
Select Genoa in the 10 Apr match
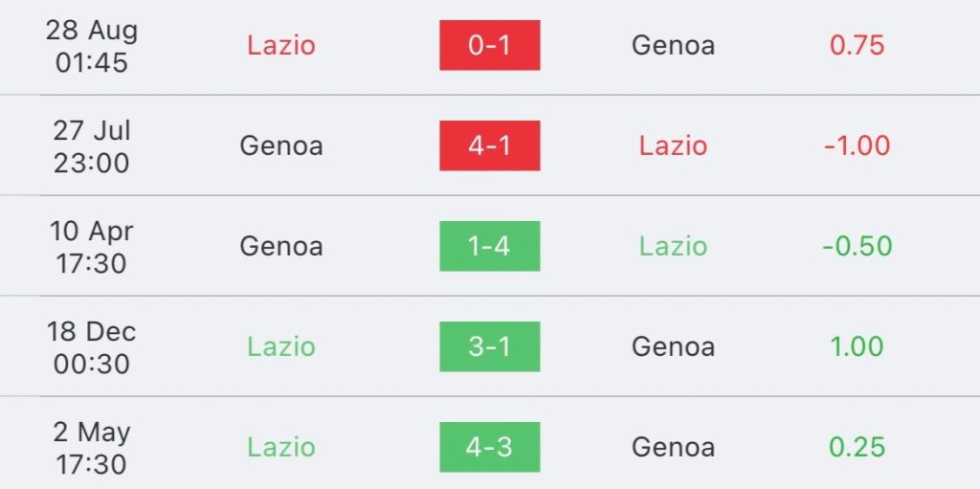tap(281, 246)
